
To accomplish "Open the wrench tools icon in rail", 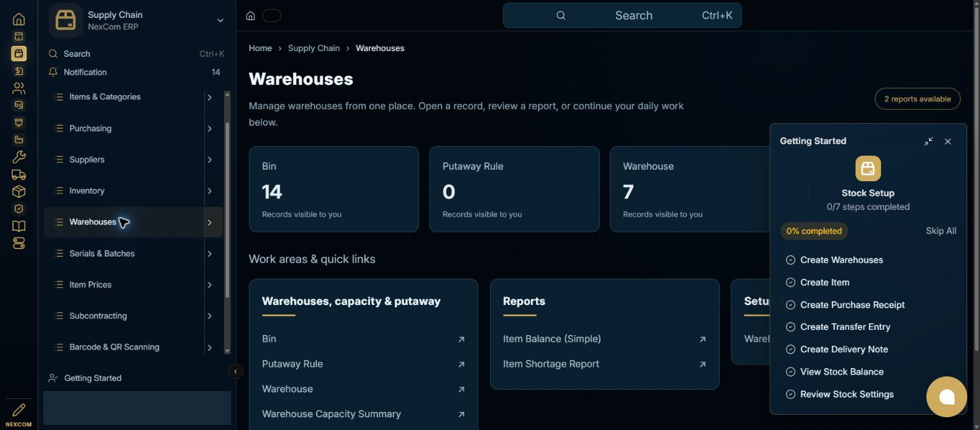I will tap(19, 157).
